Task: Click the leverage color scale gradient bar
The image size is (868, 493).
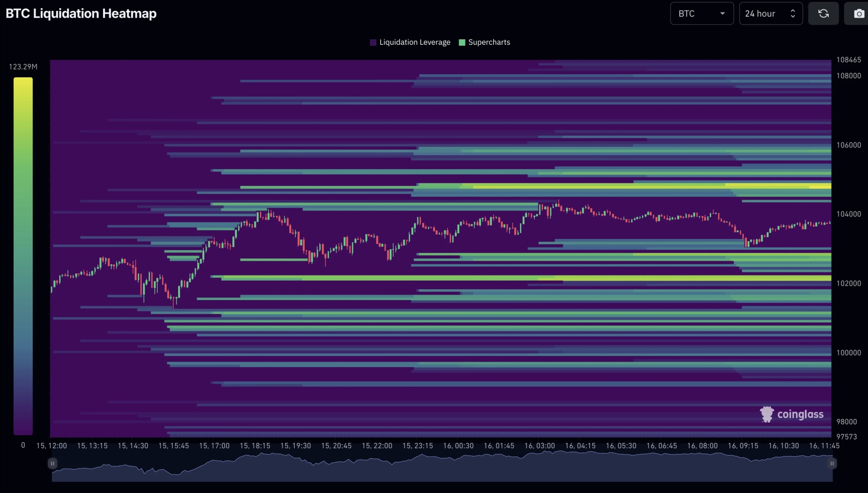Action: (x=23, y=256)
